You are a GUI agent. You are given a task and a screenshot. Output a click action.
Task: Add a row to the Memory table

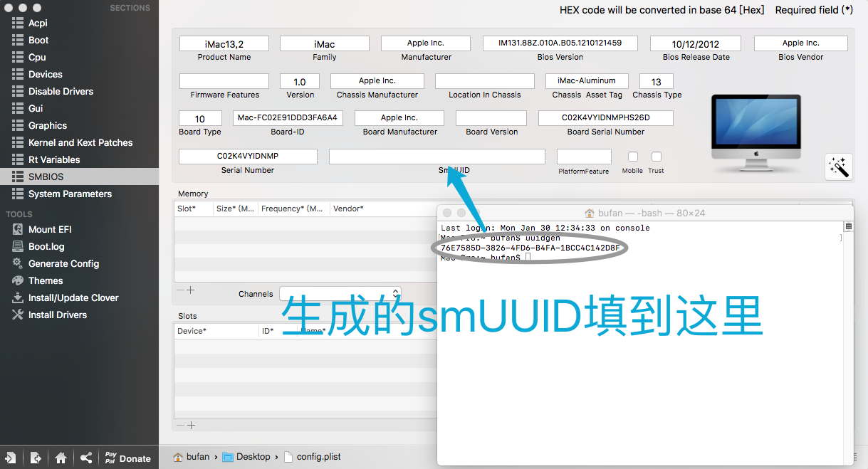click(x=191, y=290)
